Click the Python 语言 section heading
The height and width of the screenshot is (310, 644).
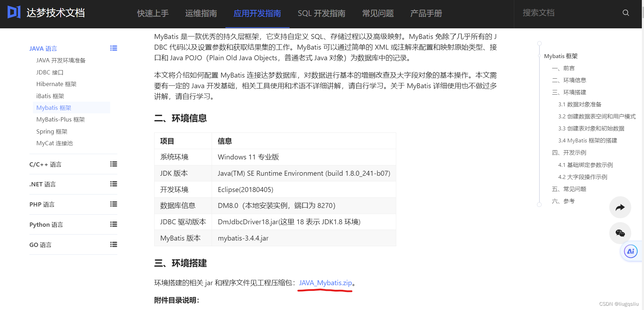[x=46, y=225]
